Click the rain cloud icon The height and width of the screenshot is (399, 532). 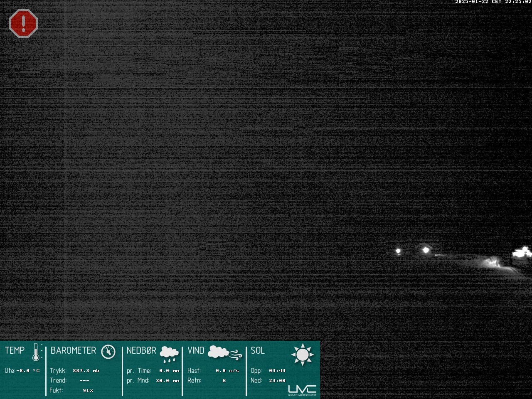point(169,353)
